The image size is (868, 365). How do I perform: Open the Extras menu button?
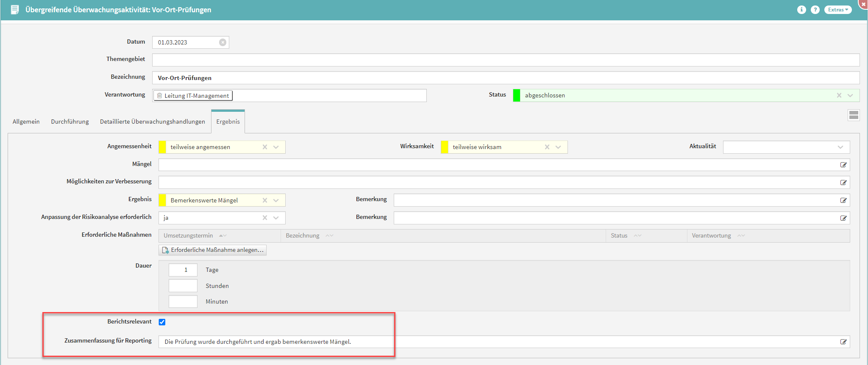[837, 10]
